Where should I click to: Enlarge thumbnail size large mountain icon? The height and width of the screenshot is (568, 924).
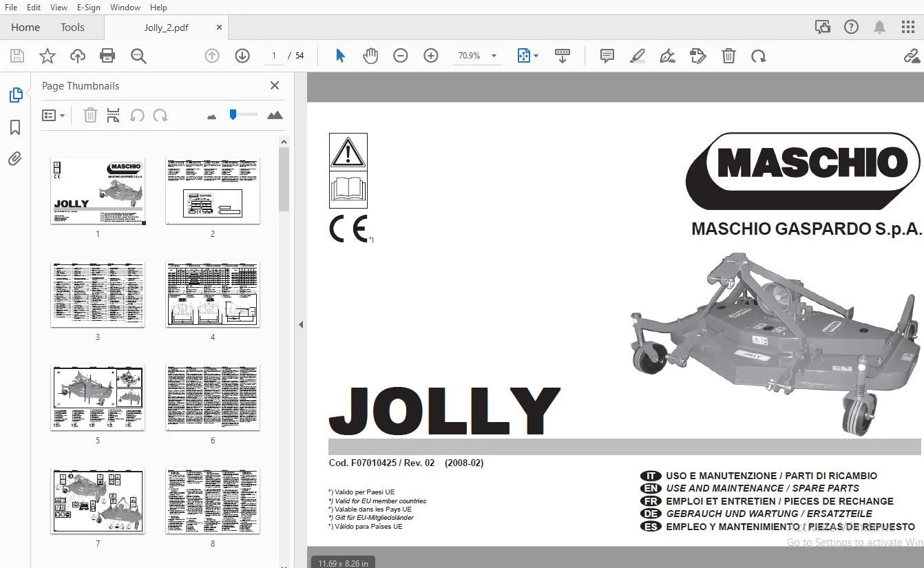[275, 115]
